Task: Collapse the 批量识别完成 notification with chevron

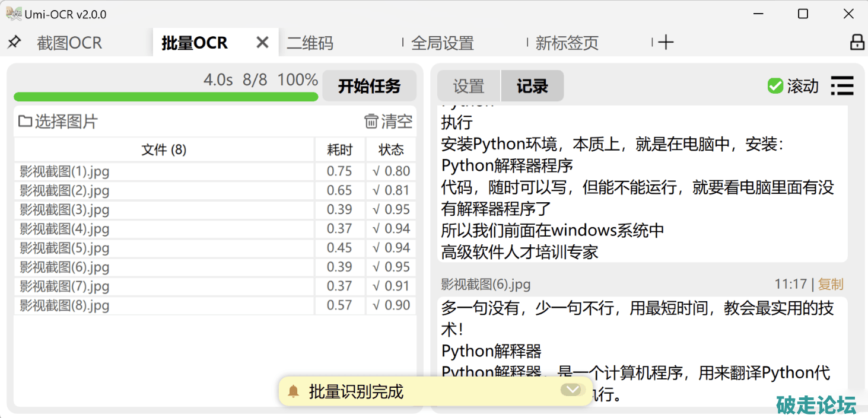Action: pos(571,390)
